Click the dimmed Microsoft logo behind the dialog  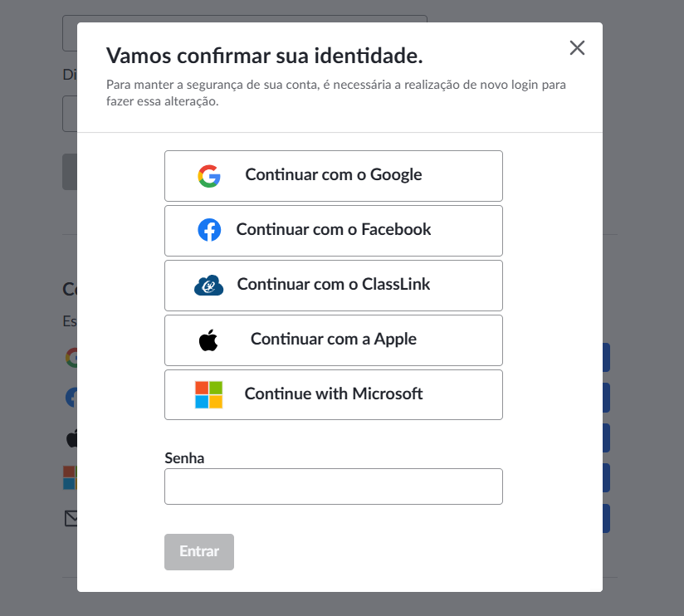point(71,477)
